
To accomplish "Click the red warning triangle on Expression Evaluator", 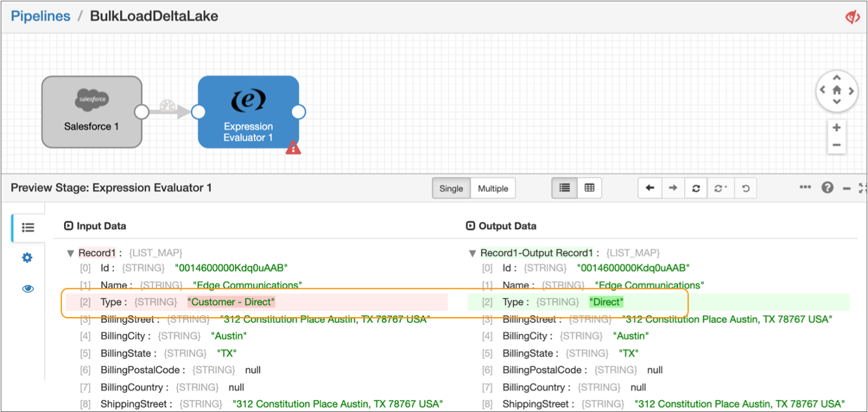I will click(x=293, y=147).
